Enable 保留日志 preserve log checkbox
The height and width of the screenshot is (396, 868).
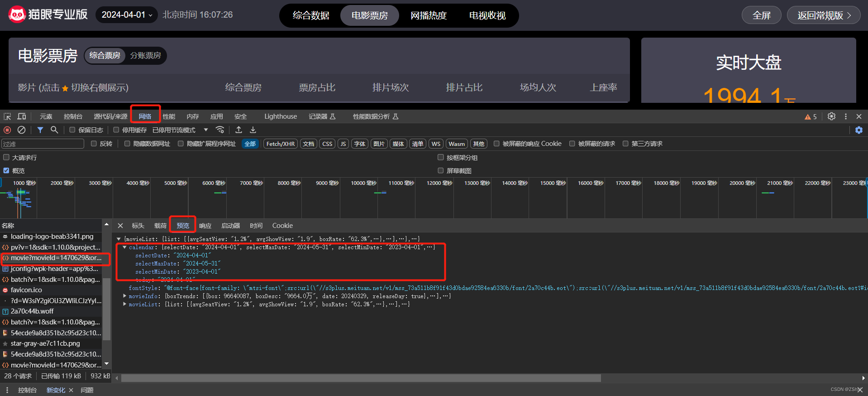click(72, 130)
